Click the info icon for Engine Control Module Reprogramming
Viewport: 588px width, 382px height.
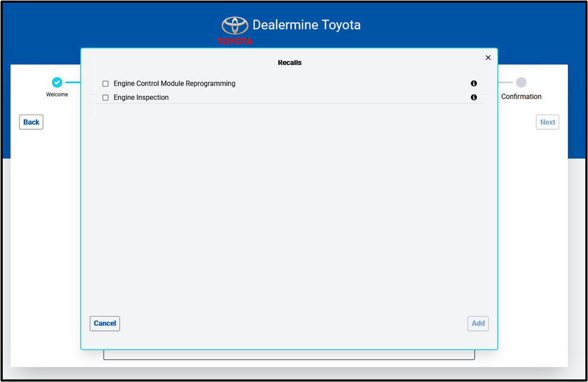[x=473, y=83]
